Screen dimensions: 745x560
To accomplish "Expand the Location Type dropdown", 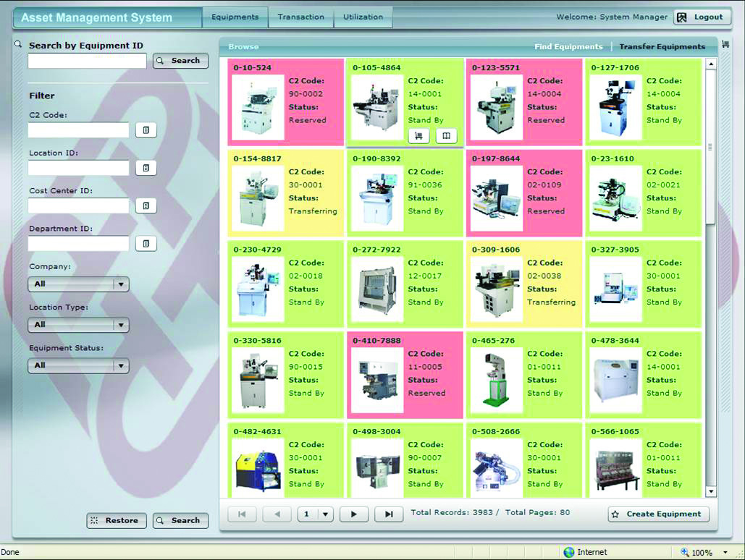I will 121,325.
